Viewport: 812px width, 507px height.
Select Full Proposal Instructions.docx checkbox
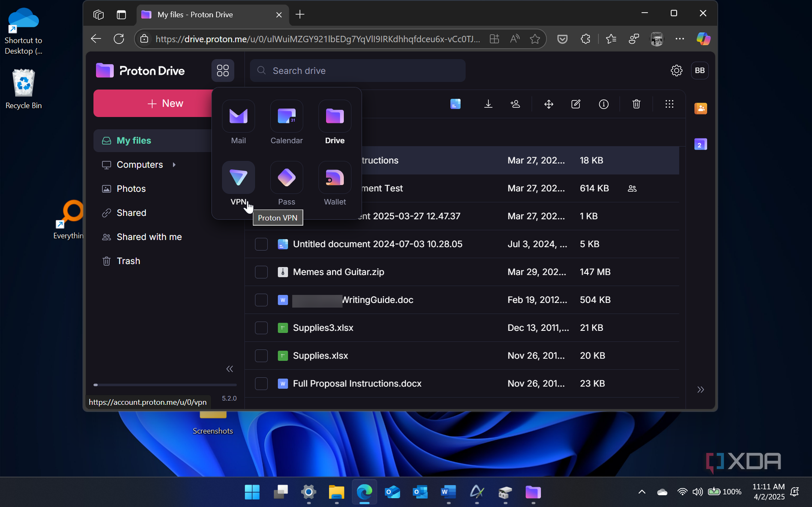(x=261, y=384)
